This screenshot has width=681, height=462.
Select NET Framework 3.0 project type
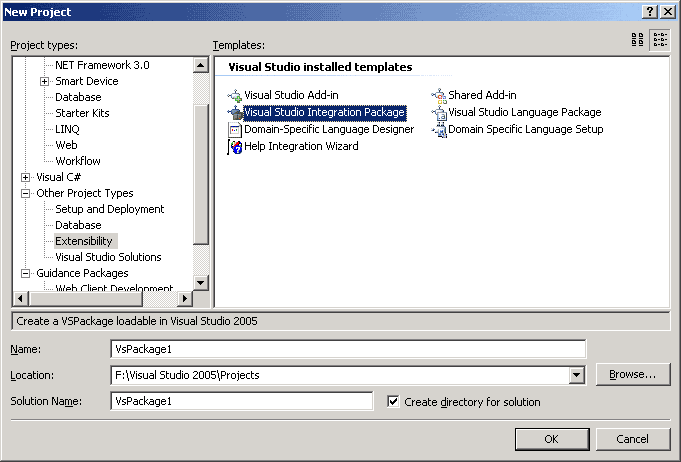102,65
